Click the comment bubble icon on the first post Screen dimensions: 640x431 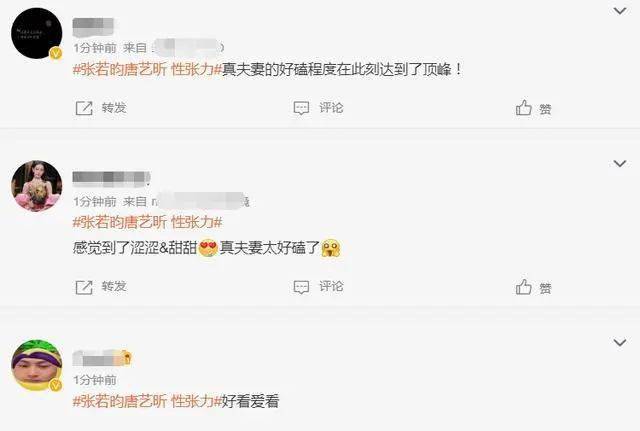[x=301, y=108]
